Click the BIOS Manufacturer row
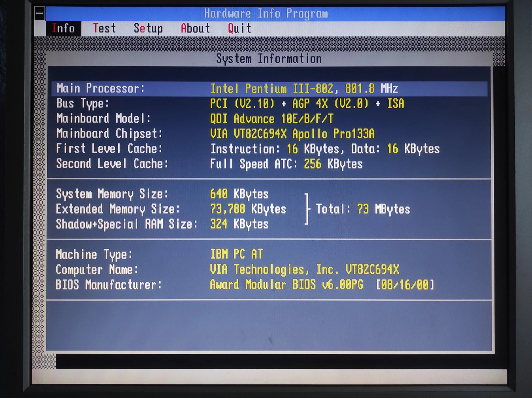The image size is (532, 398). pos(269,285)
